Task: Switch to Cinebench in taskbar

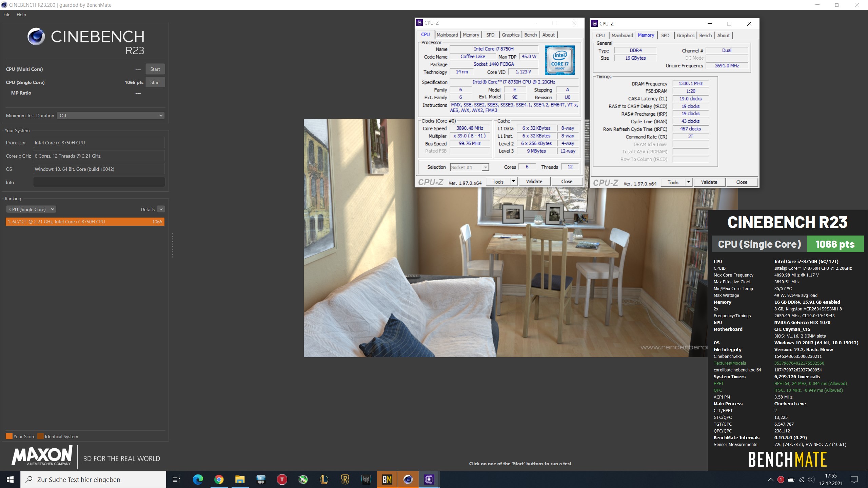Action: click(x=408, y=480)
